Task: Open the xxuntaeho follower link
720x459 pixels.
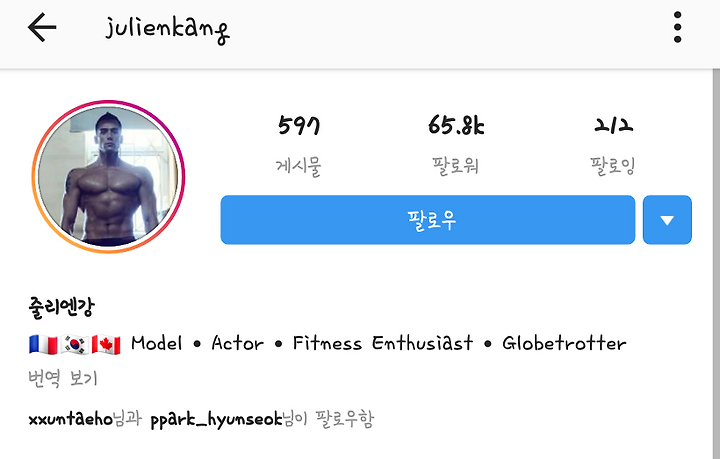Action: click(70, 419)
